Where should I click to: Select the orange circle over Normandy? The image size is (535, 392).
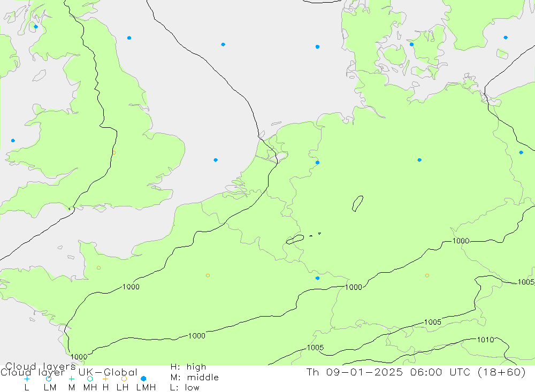pos(98,268)
